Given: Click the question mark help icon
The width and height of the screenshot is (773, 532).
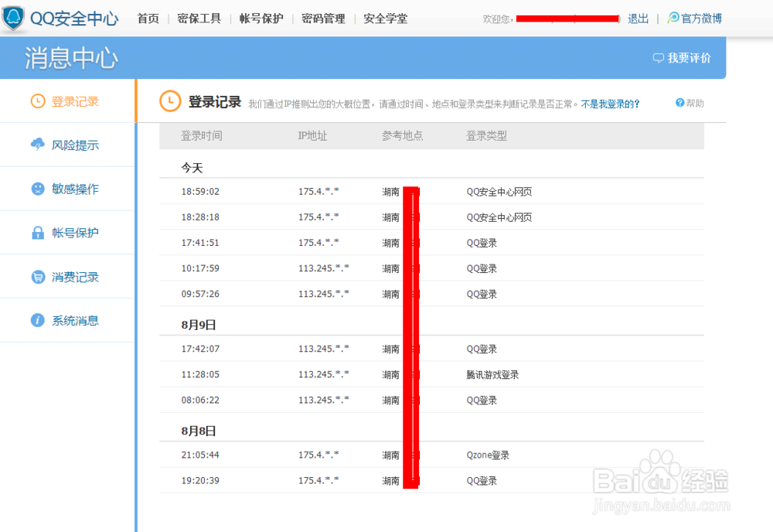Looking at the screenshot, I should (679, 103).
